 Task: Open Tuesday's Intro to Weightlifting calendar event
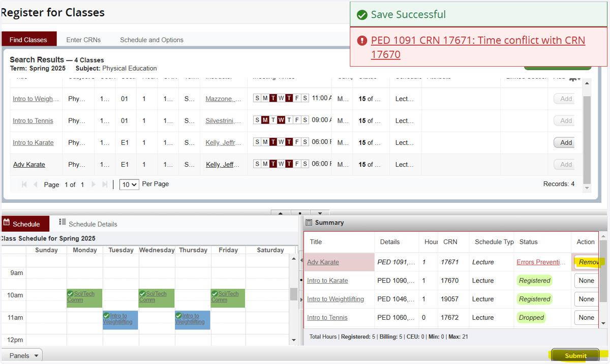click(120, 320)
